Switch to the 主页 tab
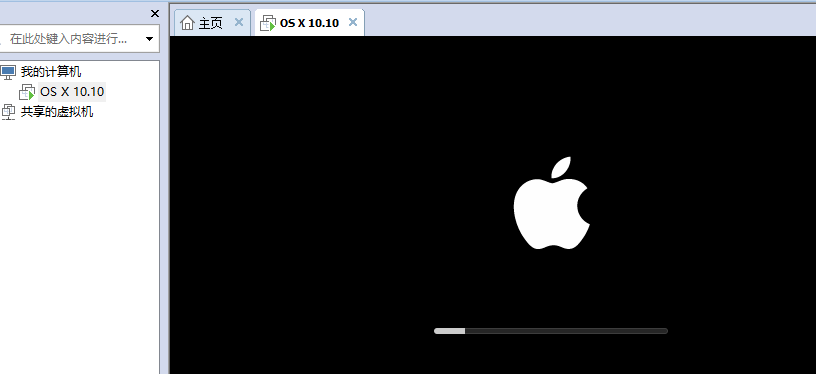 tap(212, 23)
